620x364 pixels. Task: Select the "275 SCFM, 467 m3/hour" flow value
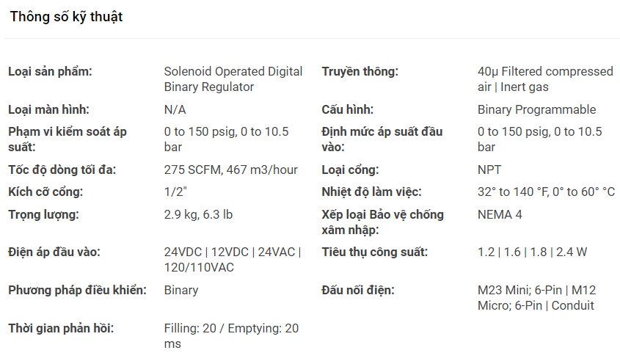pyautogui.click(x=230, y=170)
